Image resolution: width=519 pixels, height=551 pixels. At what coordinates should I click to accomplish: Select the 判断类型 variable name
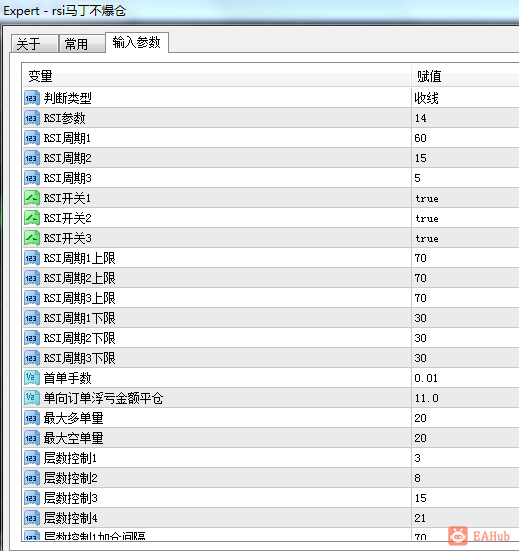click(67, 98)
